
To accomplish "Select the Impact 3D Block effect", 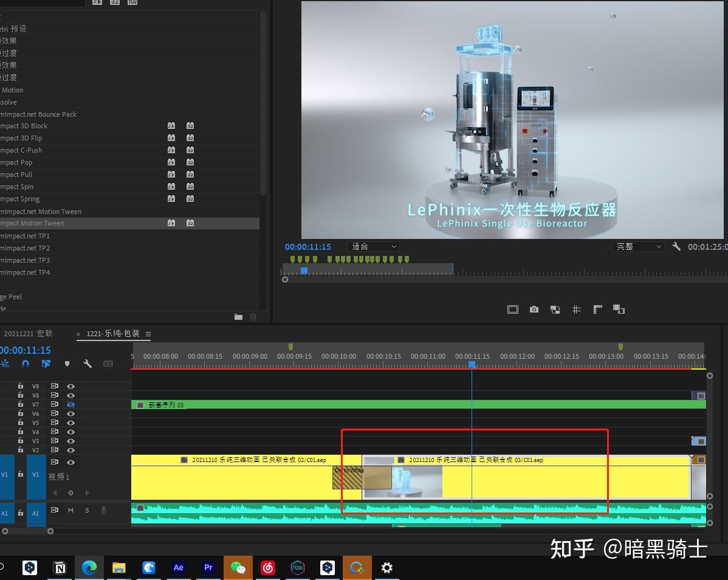I will point(24,126).
